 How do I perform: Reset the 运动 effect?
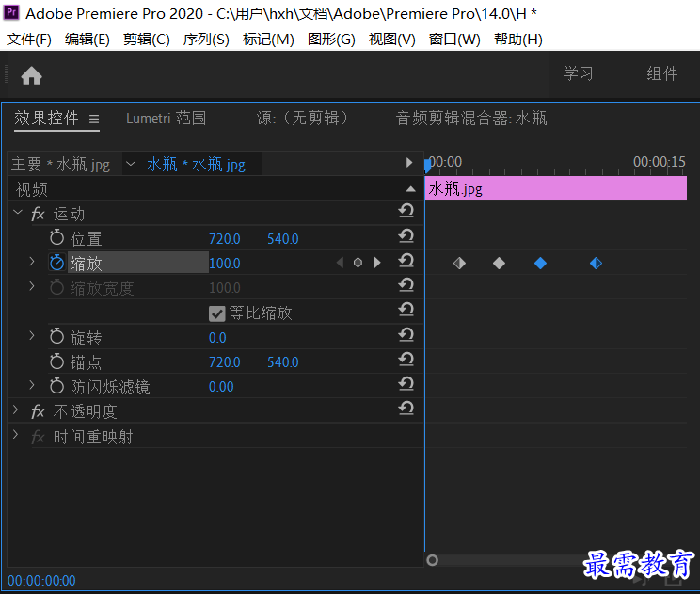406,210
